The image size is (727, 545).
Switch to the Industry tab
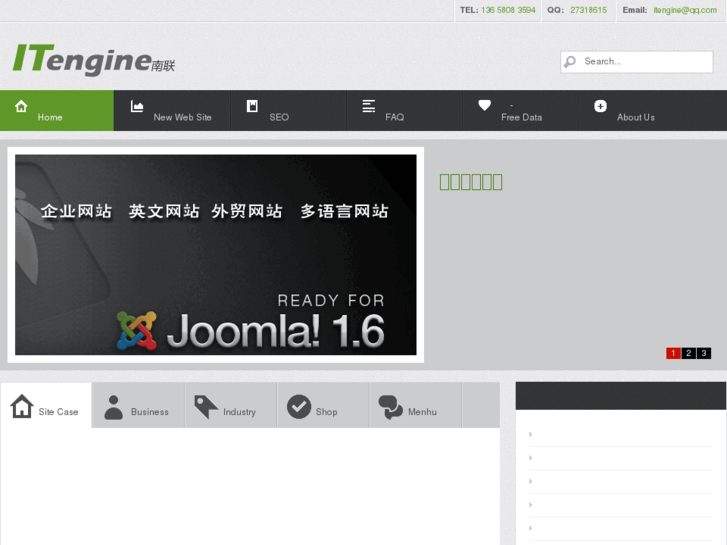231,405
